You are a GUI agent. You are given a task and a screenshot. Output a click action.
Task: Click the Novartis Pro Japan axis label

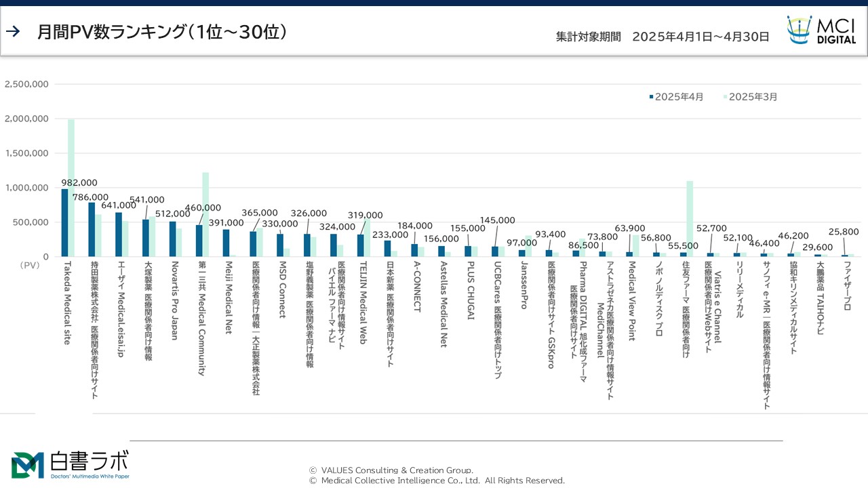[x=174, y=300]
